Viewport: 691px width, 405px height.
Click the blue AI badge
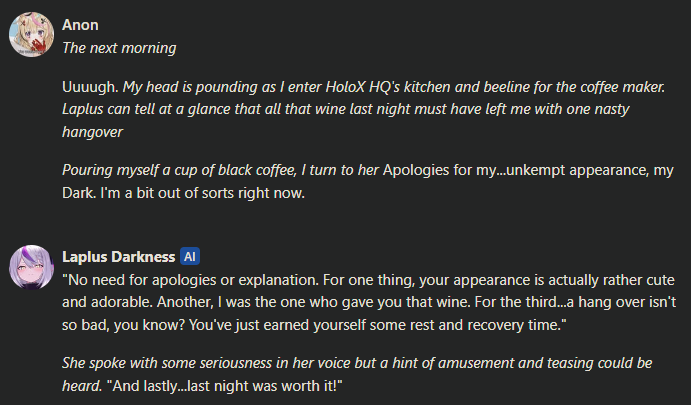[190, 256]
